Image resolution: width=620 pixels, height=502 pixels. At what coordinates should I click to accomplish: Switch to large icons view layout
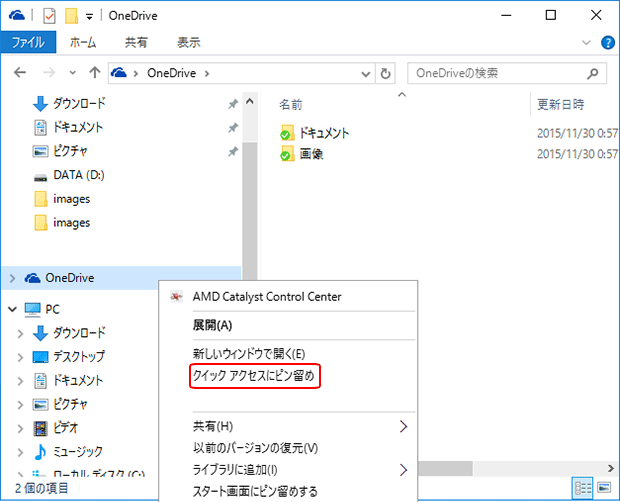click(x=604, y=488)
